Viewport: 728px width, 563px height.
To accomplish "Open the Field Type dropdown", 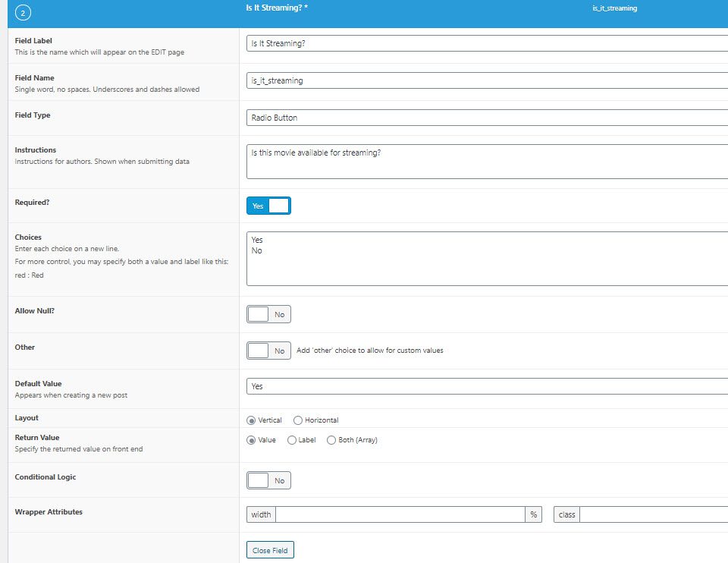I will (485, 118).
